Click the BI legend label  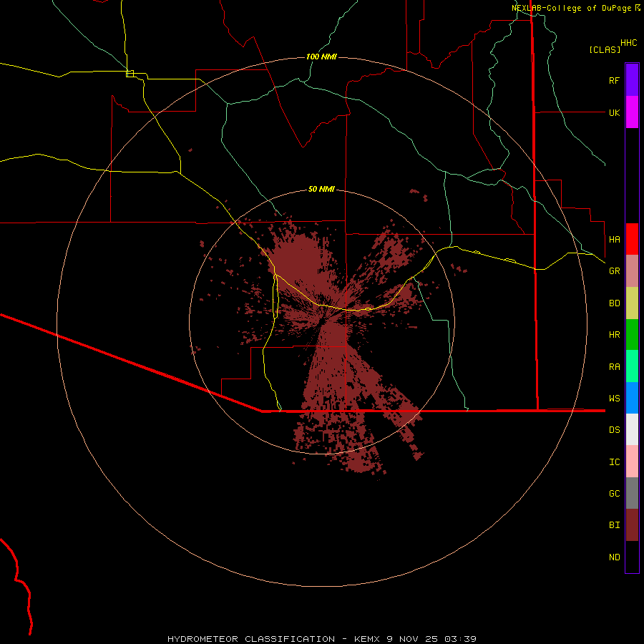614,525
